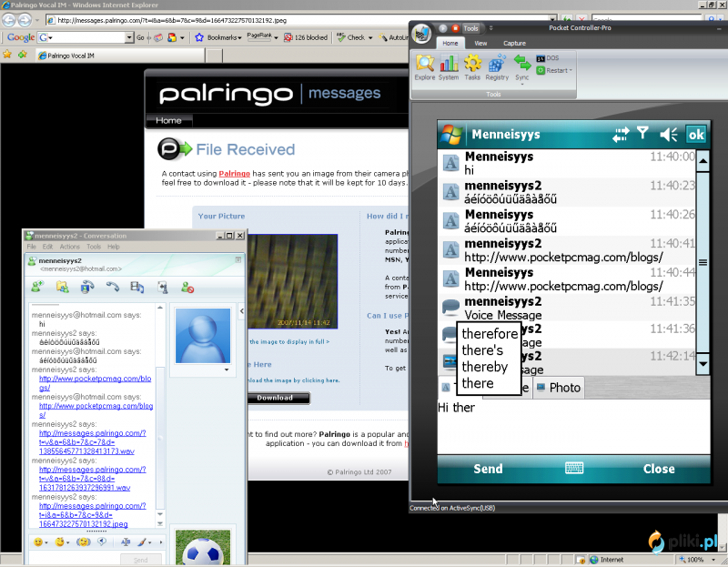Image resolution: width=728 pixels, height=567 pixels.
Task: Tap the device signal antenna icon
Action: 642,134
